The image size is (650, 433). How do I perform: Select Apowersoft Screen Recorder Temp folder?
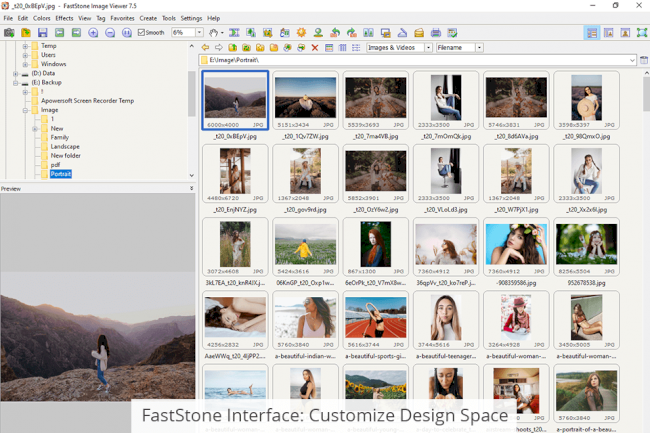(87, 101)
